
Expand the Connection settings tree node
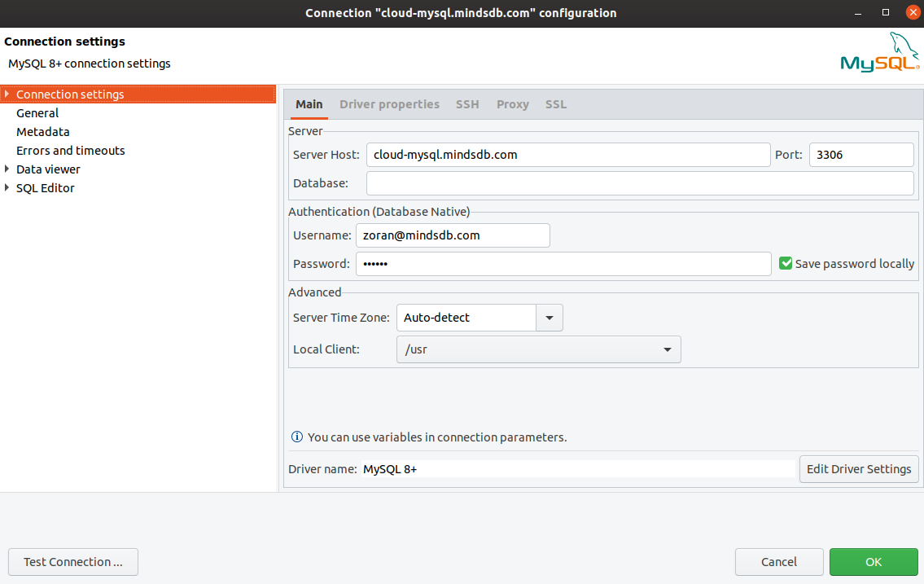pos(7,94)
